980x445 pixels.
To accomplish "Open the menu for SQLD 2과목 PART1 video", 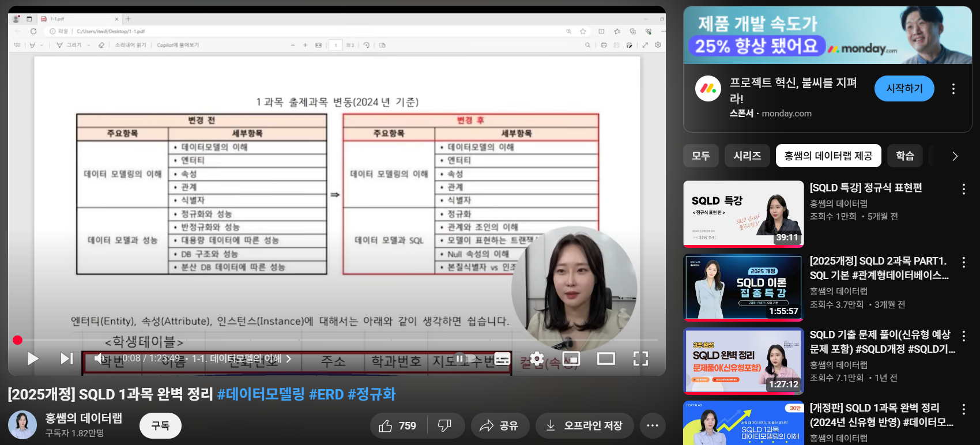I will tap(963, 262).
